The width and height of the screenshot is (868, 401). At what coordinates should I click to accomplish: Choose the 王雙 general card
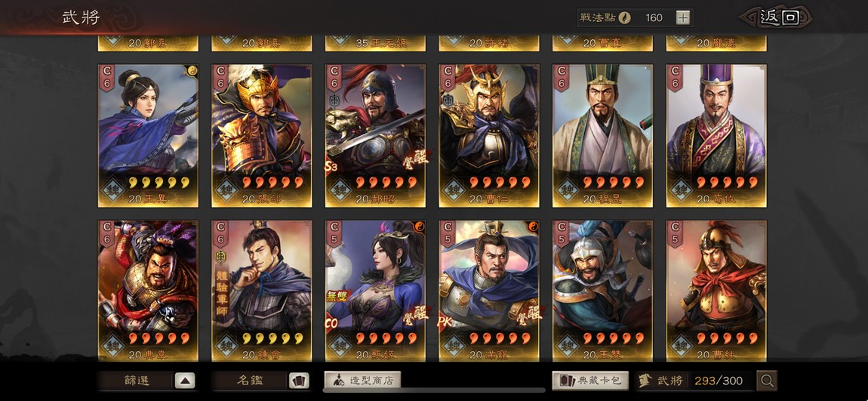pyautogui.click(x=602, y=291)
